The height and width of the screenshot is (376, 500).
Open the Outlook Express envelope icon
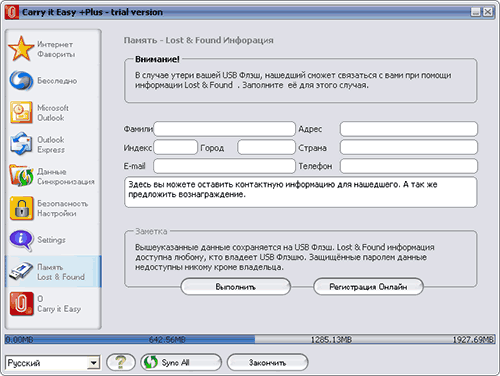pos(21,144)
